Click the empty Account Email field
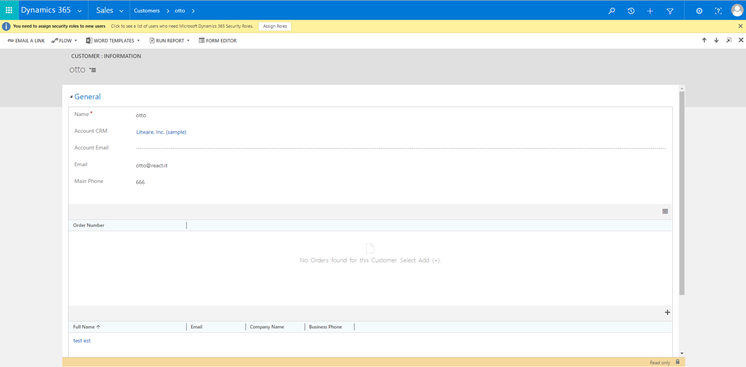Screen dimensions: 746x367 [x=401, y=149]
